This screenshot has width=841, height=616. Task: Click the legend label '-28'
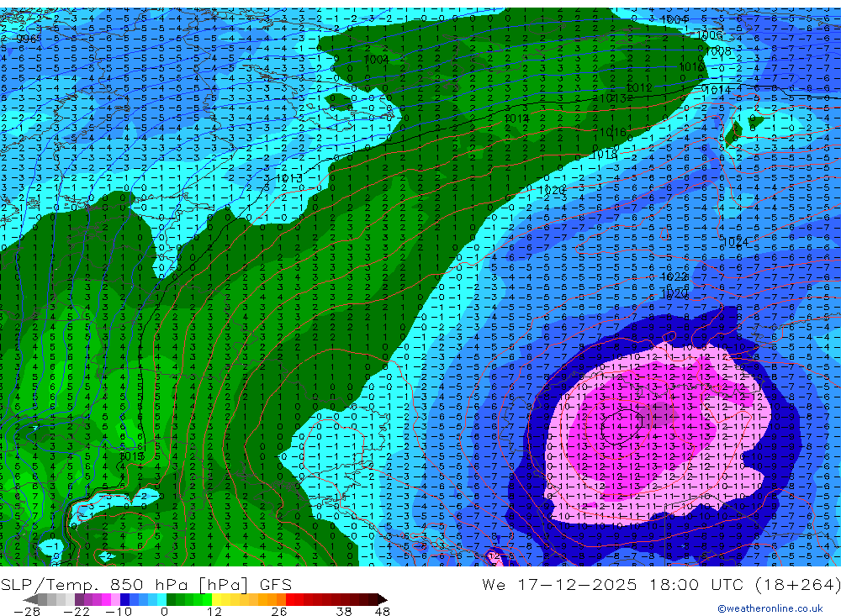point(27,611)
